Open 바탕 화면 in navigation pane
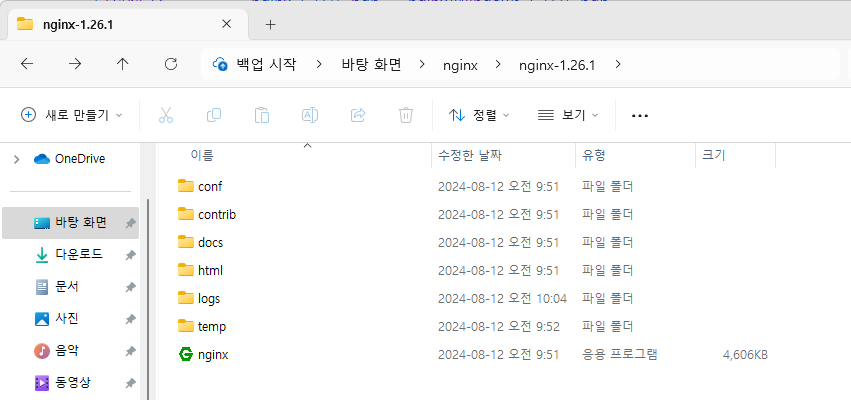The image size is (851, 400). [71, 223]
